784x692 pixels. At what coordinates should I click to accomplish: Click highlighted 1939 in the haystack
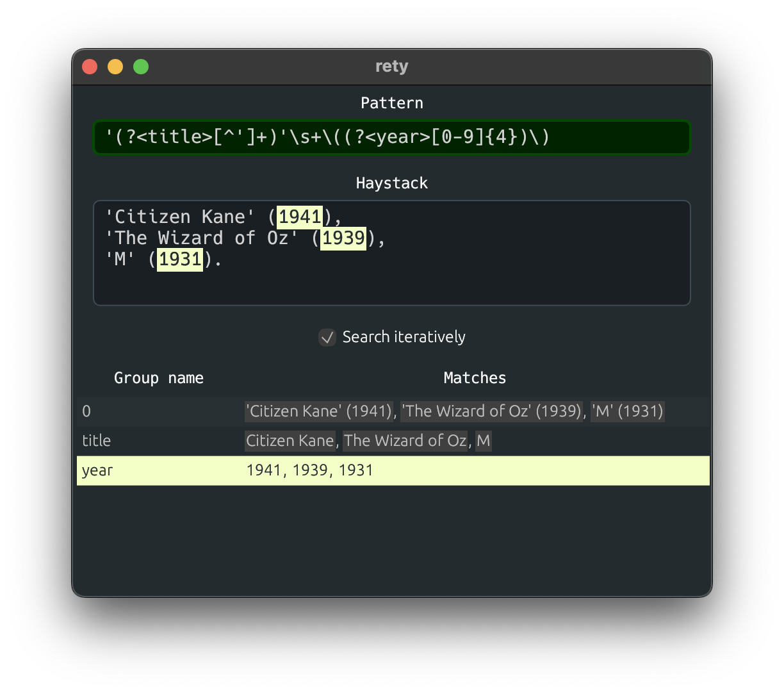click(x=343, y=238)
